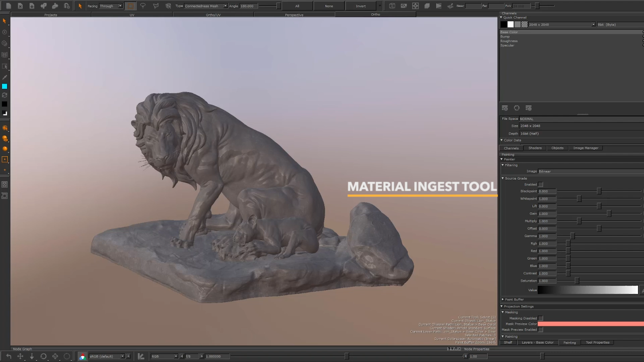Open the Facing Through dropdown

[111, 6]
